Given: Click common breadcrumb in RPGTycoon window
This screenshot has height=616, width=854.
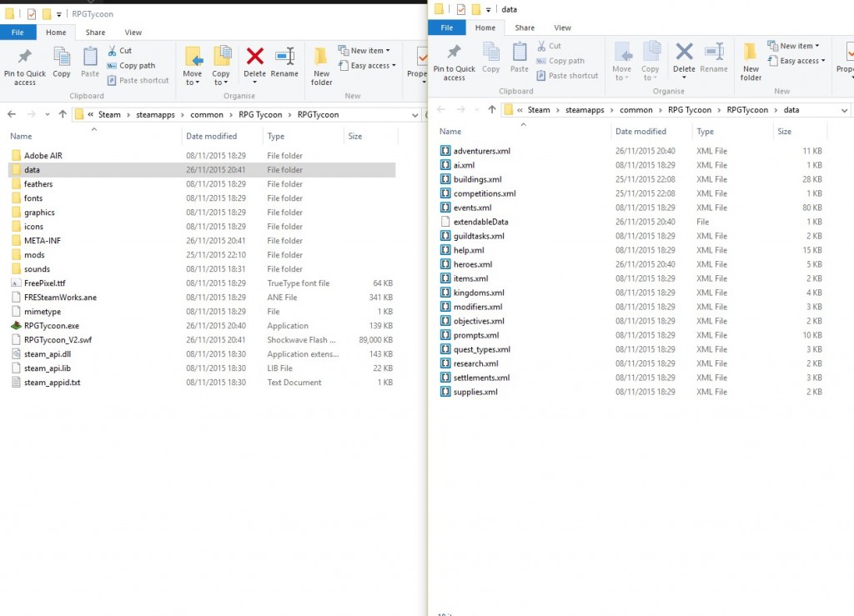Looking at the screenshot, I should 207,114.
